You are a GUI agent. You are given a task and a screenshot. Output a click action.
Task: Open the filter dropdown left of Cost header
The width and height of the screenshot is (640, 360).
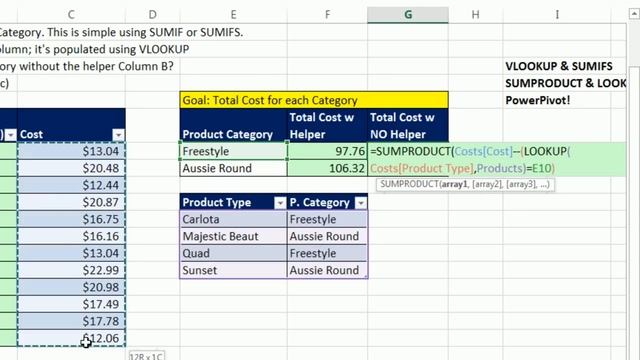coord(11,135)
